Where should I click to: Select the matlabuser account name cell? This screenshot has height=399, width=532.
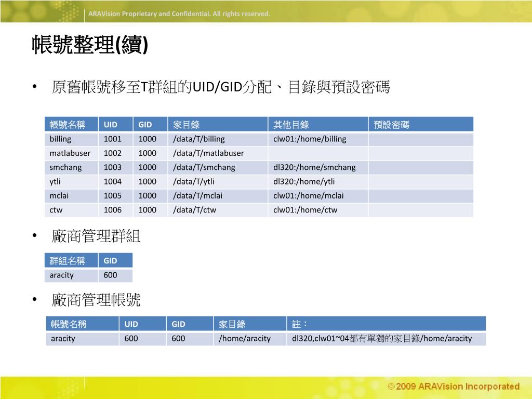(71, 153)
